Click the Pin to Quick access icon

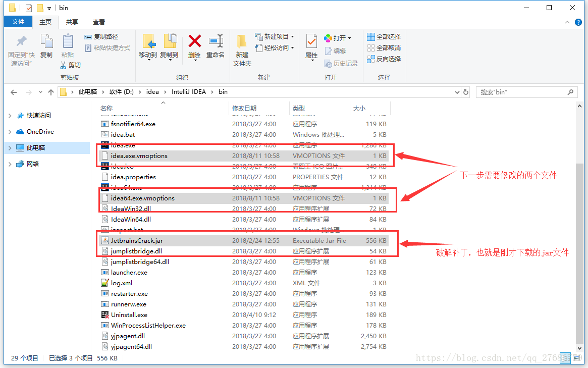(21, 41)
